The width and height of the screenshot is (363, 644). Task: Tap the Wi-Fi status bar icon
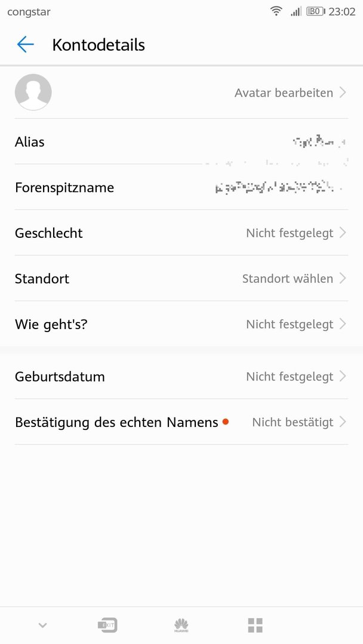coord(276,11)
